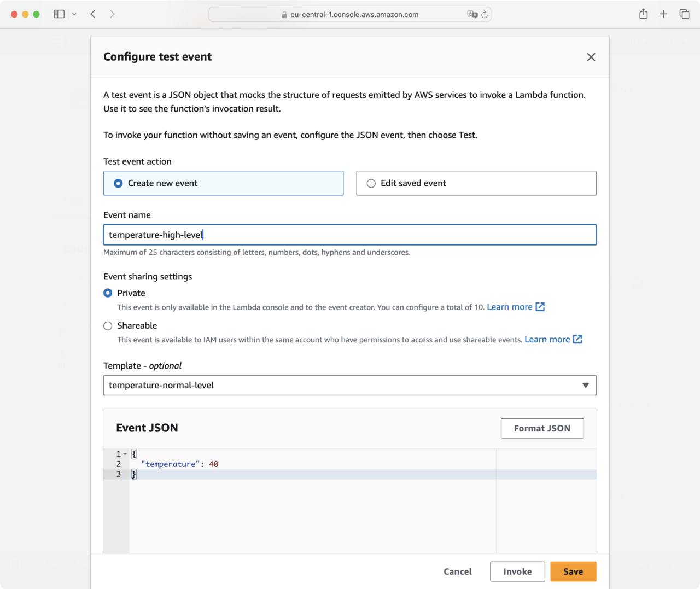Click the translate icon in address bar
Screen dimensions: 700x589
coord(472,15)
